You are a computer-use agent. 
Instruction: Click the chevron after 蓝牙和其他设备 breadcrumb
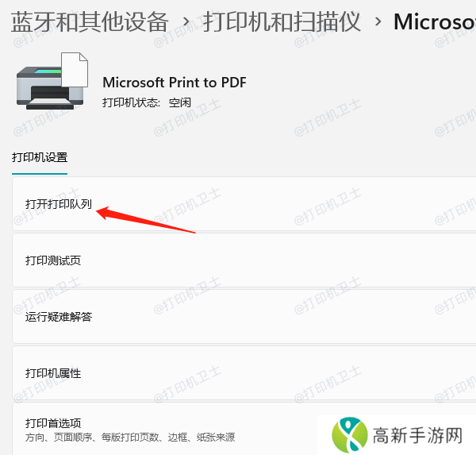coord(186,21)
